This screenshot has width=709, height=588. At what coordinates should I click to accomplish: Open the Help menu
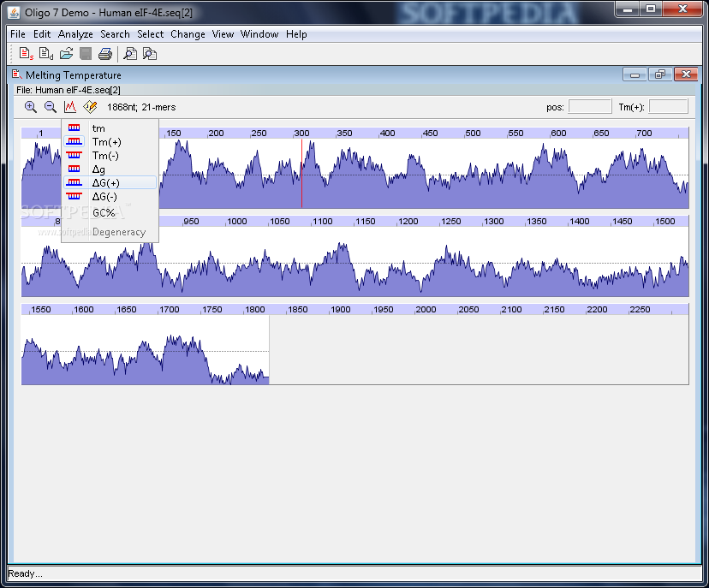(296, 34)
